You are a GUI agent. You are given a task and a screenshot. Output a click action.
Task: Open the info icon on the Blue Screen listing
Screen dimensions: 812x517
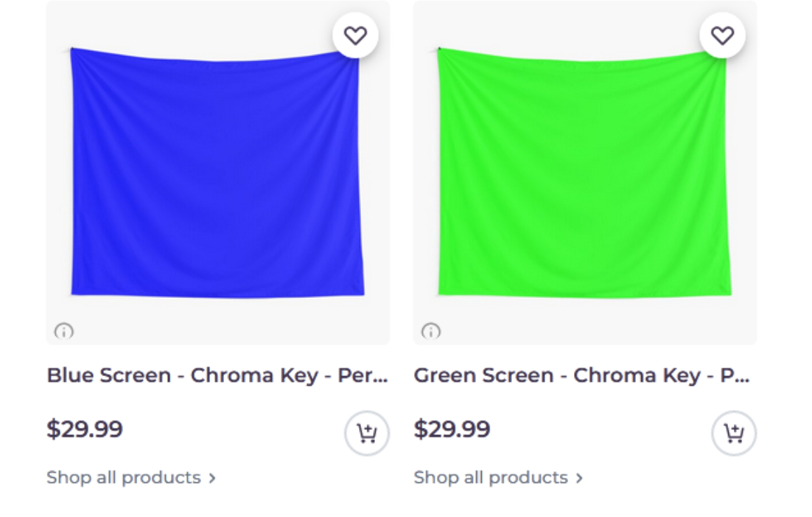[63, 332]
